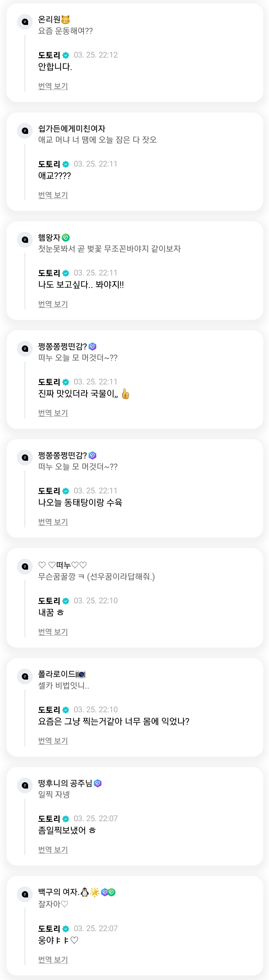Show translation for the 애교???? reply
Screen dimensions: 269x980
click(53, 195)
